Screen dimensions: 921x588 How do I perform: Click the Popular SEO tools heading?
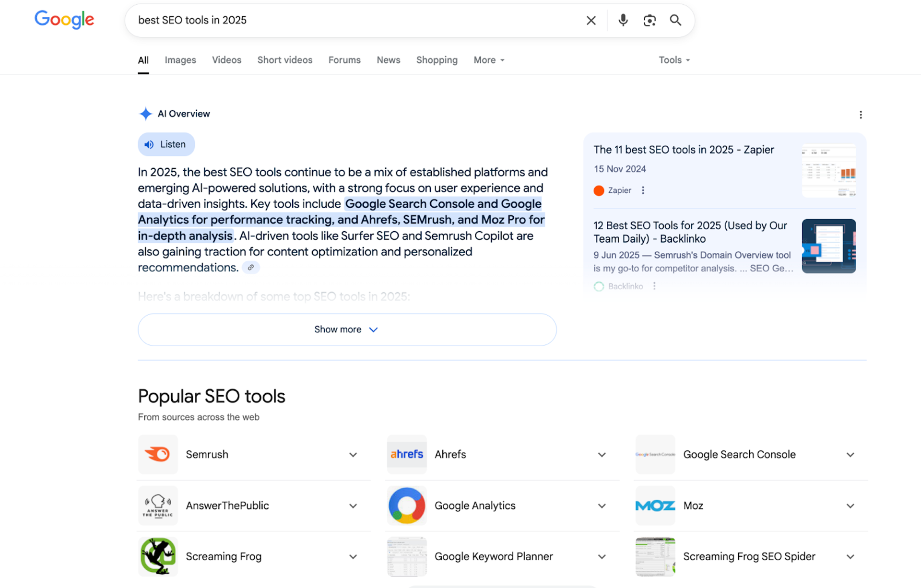[212, 396]
